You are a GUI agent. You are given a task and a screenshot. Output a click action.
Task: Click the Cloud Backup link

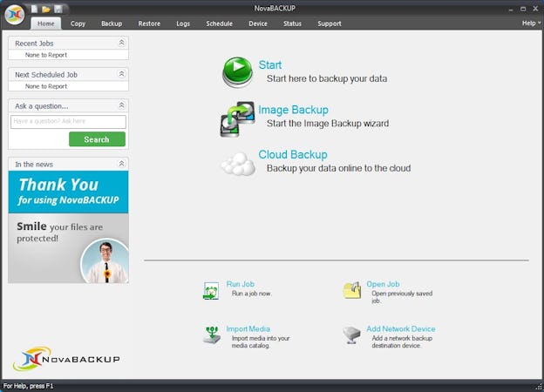[293, 154]
